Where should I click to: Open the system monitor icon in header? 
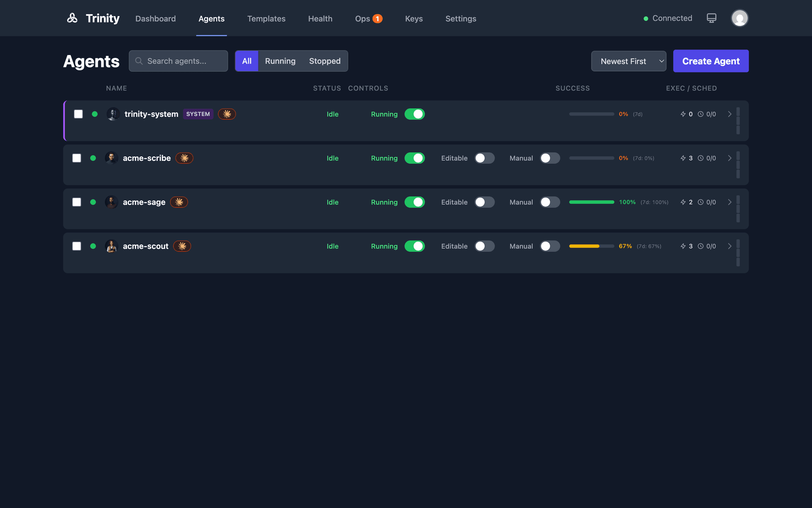click(x=711, y=18)
